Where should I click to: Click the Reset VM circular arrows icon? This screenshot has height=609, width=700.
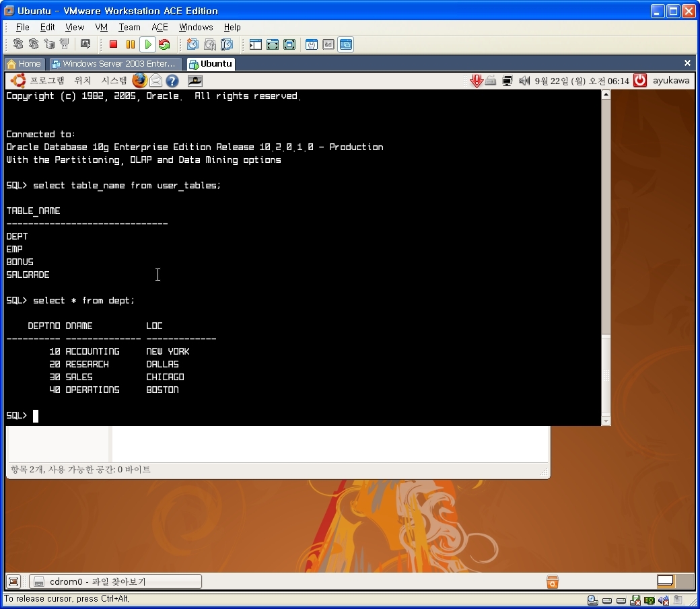[x=164, y=44]
